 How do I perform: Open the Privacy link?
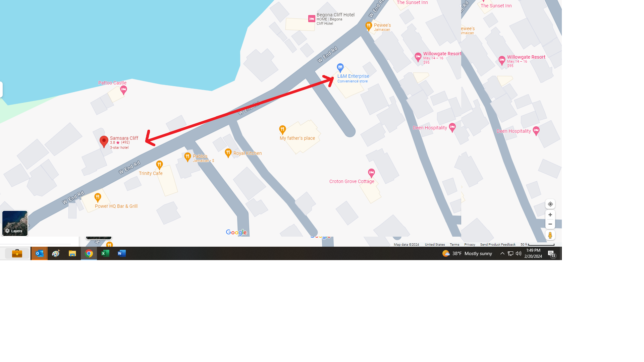pos(470,245)
